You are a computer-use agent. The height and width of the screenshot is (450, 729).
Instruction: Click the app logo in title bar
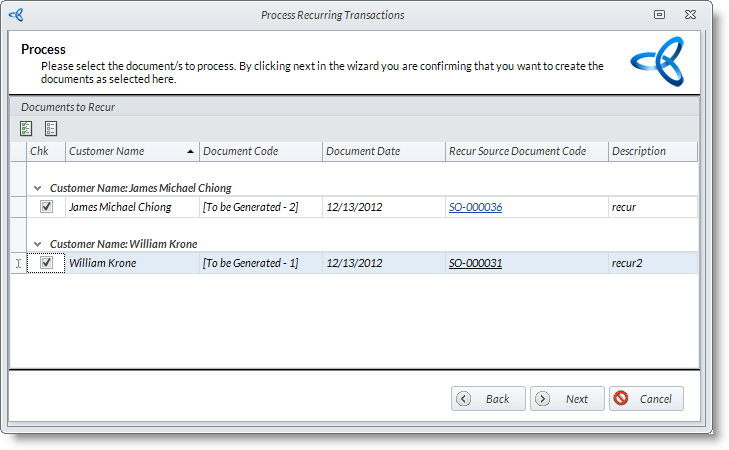(x=16, y=15)
